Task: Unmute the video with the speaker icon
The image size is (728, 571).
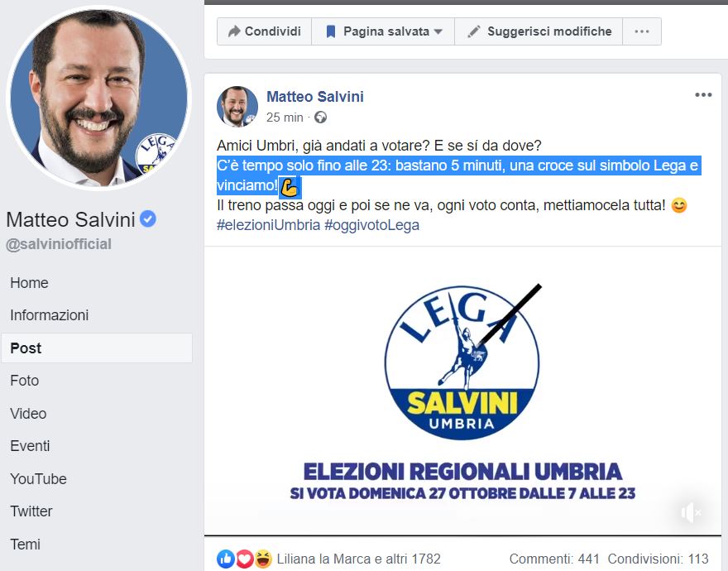Action: 691,512
